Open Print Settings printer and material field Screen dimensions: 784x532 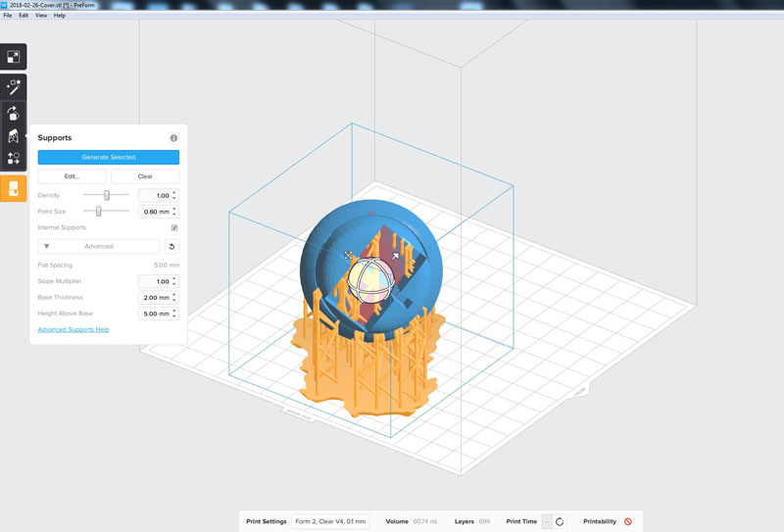click(330, 521)
